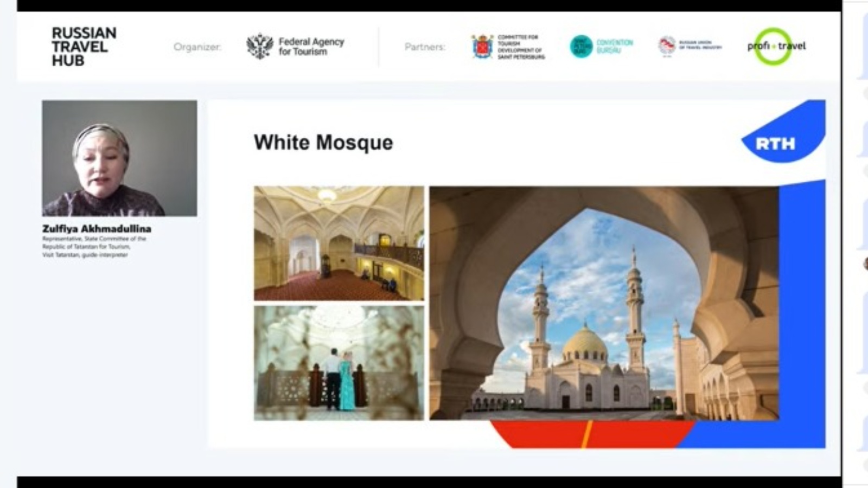
Task: Click the Russian Union of Travel Industry logo
Action: point(667,46)
